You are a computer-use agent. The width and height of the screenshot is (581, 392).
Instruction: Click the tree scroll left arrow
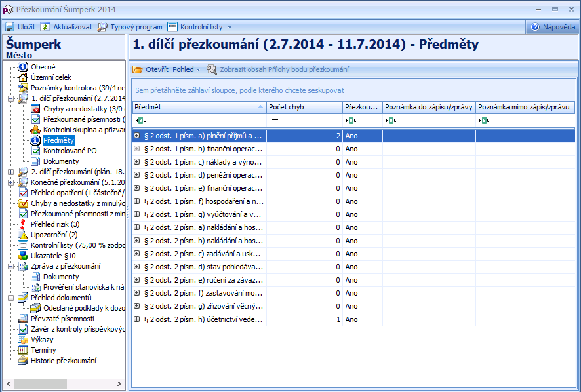coord(9,384)
